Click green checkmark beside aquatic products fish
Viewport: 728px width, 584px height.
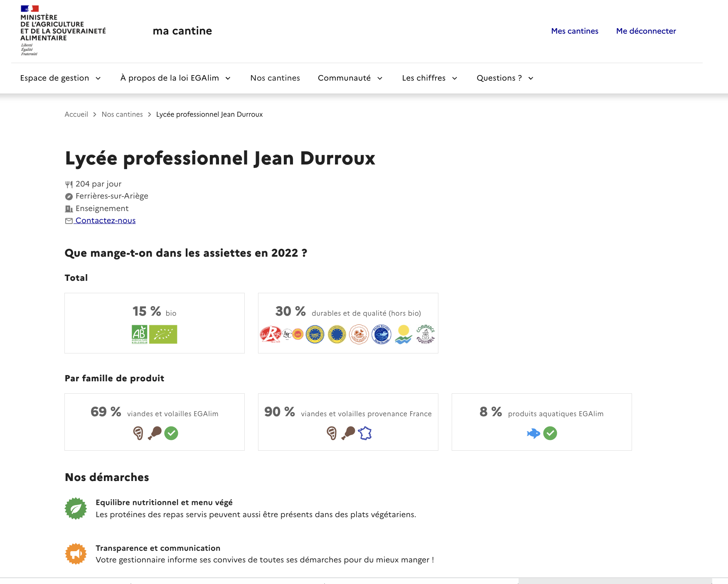point(550,433)
